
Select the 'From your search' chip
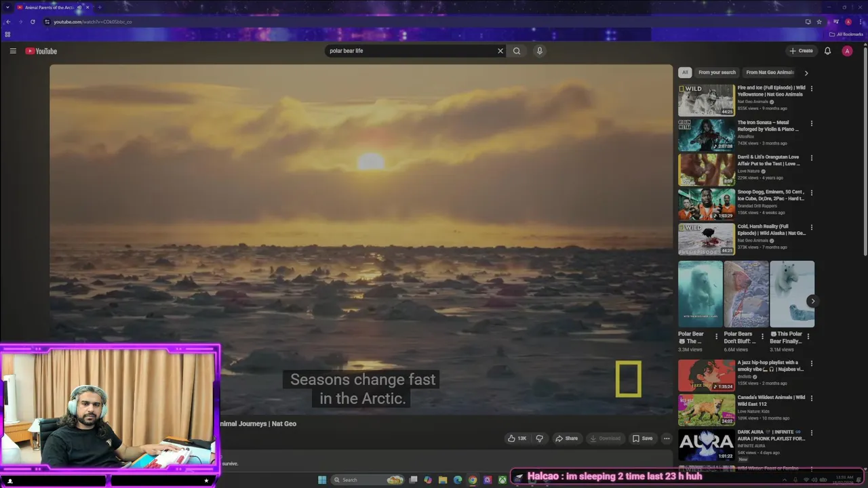point(717,73)
